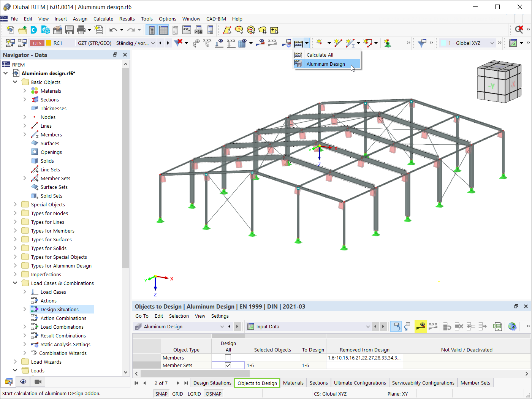This screenshot has height=399, width=532.
Task: Switch to the Materials tab
Action: tap(293, 383)
